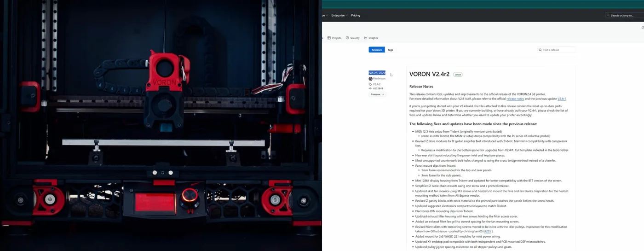Click the Release Notes heading
The image size is (644, 251).
coord(421,86)
